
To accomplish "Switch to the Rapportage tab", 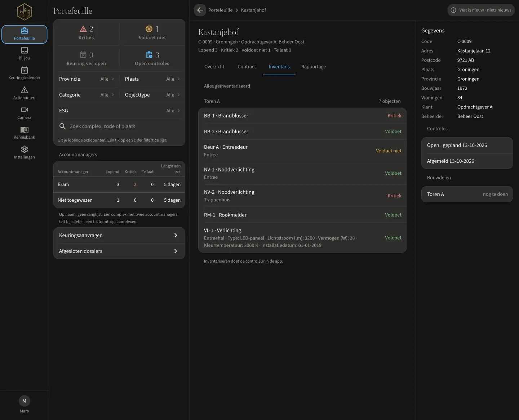I will pos(314,67).
